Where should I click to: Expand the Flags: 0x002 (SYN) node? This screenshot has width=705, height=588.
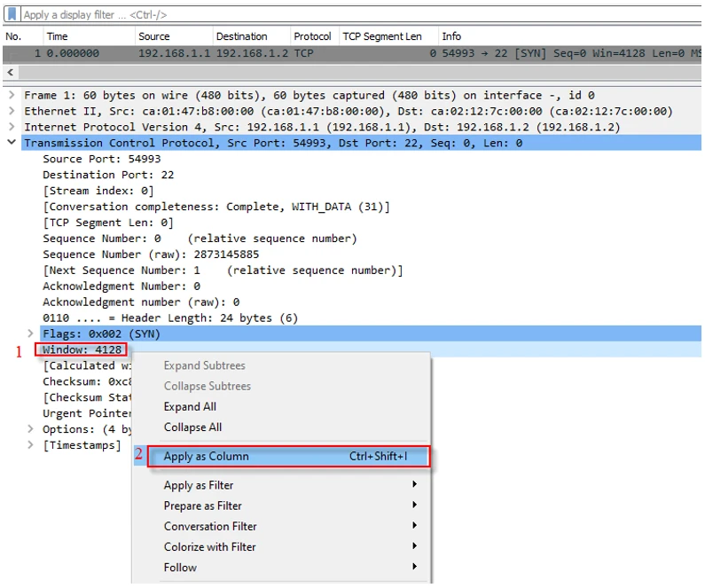(32, 333)
